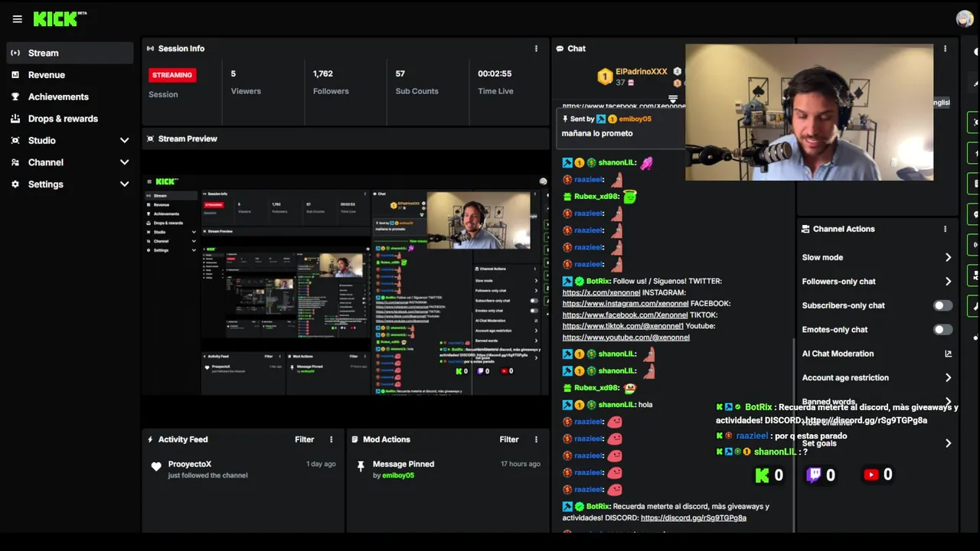Click the ProoyectoX username in Activity Feed
Image resolution: width=980 pixels, height=551 pixels.
pos(189,464)
